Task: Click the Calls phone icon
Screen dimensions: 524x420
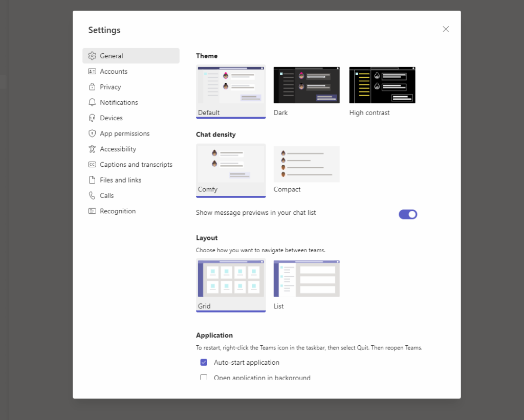Action: coord(92,195)
